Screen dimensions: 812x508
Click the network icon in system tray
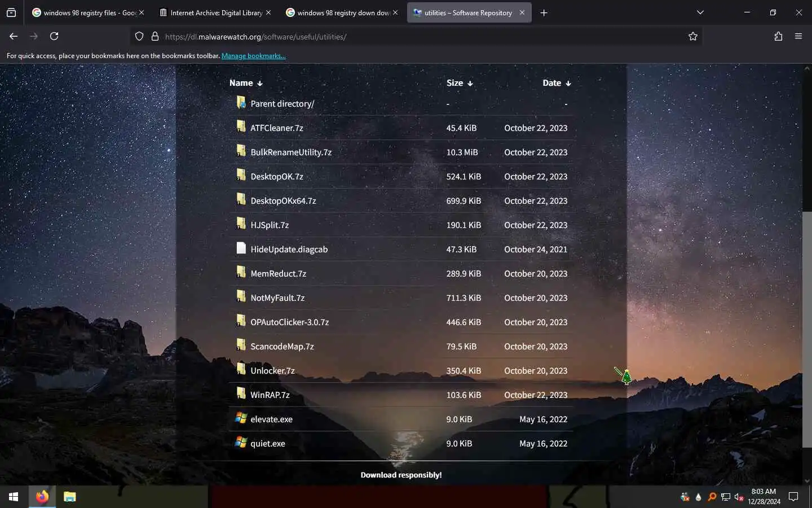725,497
